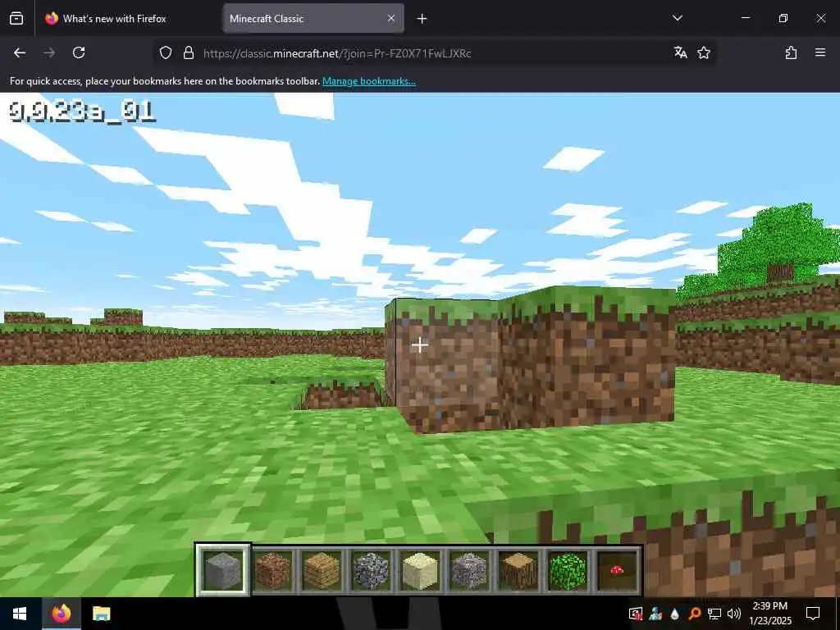
Task: Focus the URL address bar
Action: point(434,53)
